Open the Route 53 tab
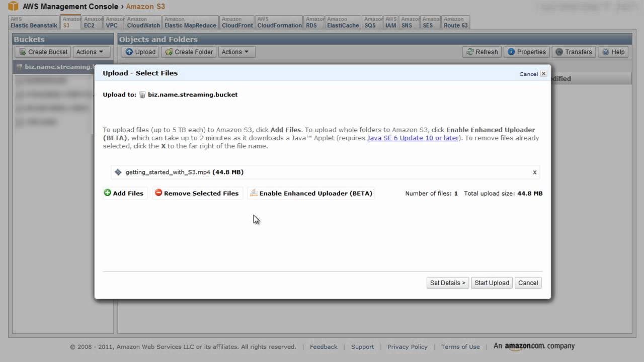The width and height of the screenshot is (644, 362). tap(455, 23)
